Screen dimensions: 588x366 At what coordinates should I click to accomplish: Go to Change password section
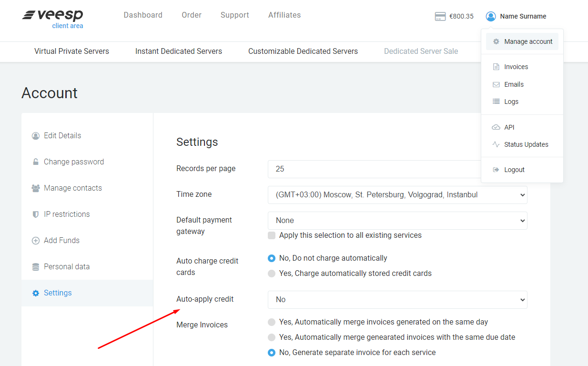[73, 162]
